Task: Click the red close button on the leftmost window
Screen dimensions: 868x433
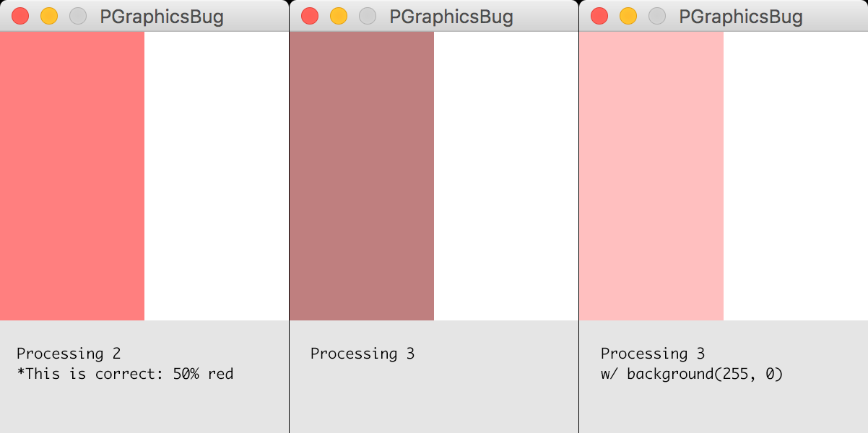Action: pyautogui.click(x=19, y=15)
